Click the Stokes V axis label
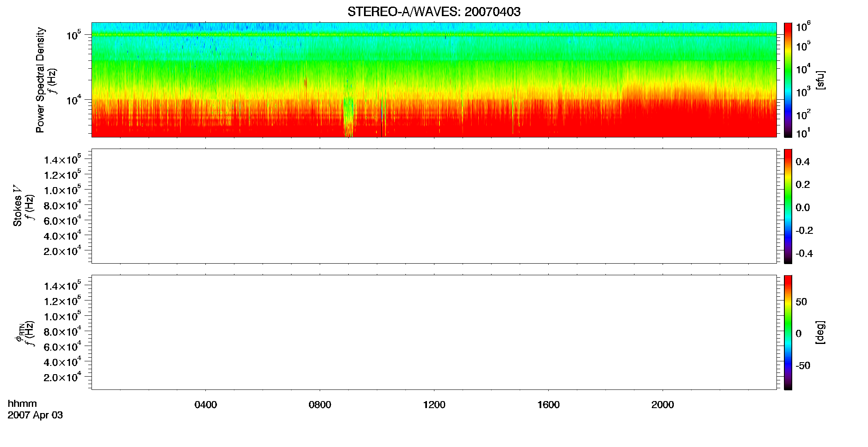 tap(17, 205)
